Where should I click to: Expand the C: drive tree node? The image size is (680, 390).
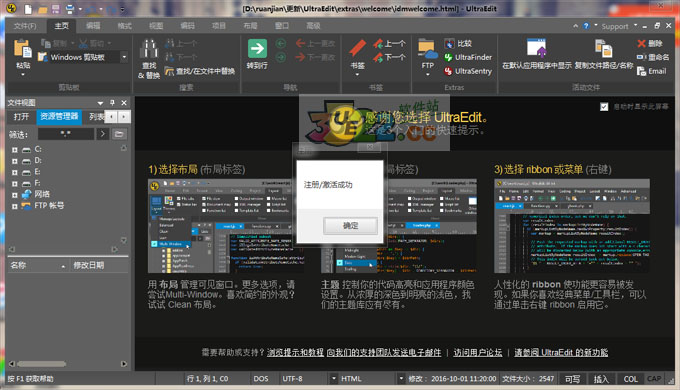(15, 150)
